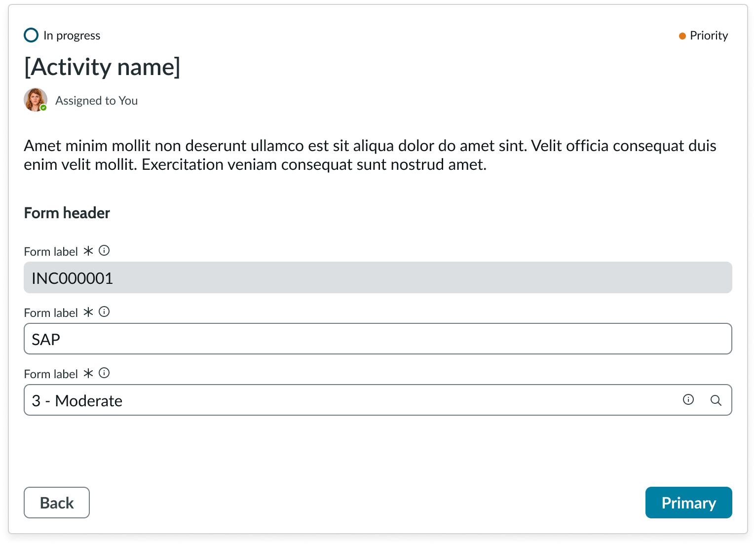Click the assignee avatar photo
Image resolution: width=756 pixels, height=546 pixels.
click(x=36, y=100)
